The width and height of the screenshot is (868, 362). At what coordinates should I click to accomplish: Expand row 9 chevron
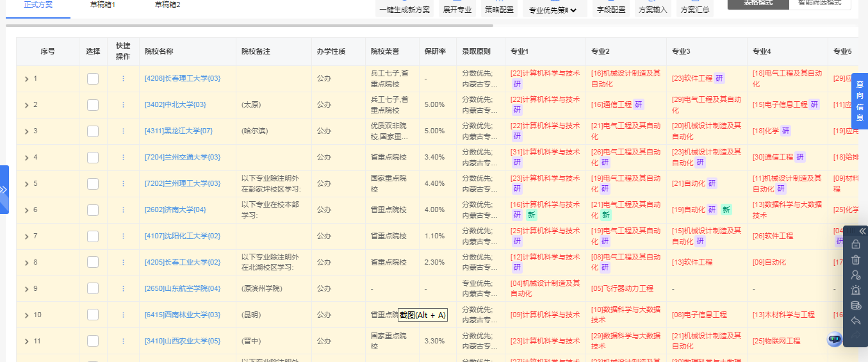coord(26,289)
